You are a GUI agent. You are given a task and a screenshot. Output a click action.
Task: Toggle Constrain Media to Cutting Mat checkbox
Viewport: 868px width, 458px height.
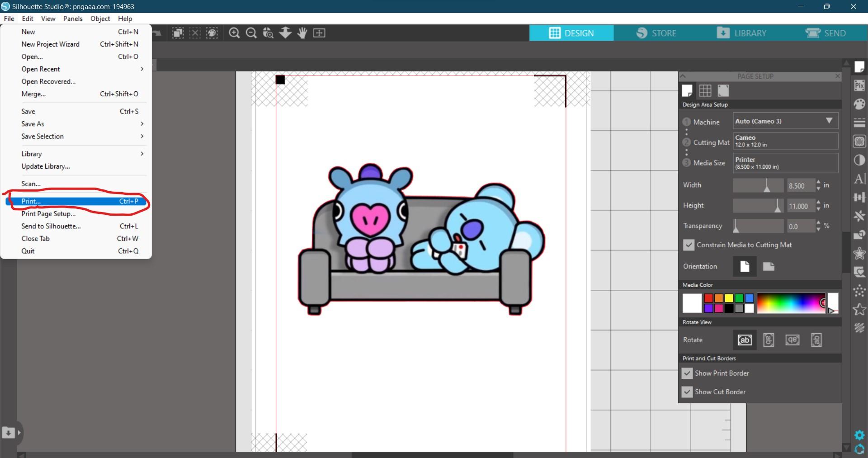point(689,245)
